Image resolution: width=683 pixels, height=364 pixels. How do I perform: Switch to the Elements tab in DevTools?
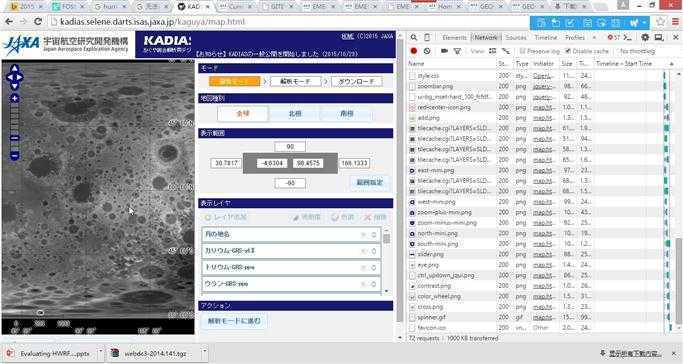[454, 37]
